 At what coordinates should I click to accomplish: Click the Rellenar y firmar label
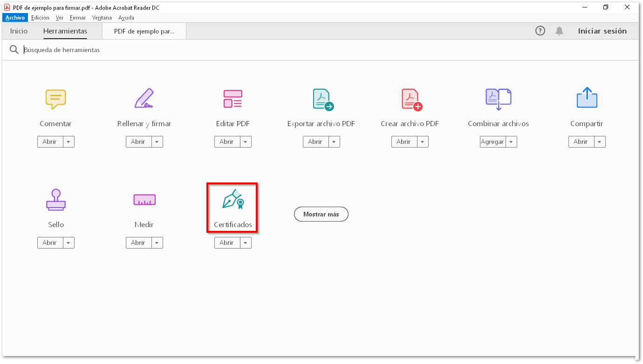pyautogui.click(x=144, y=124)
